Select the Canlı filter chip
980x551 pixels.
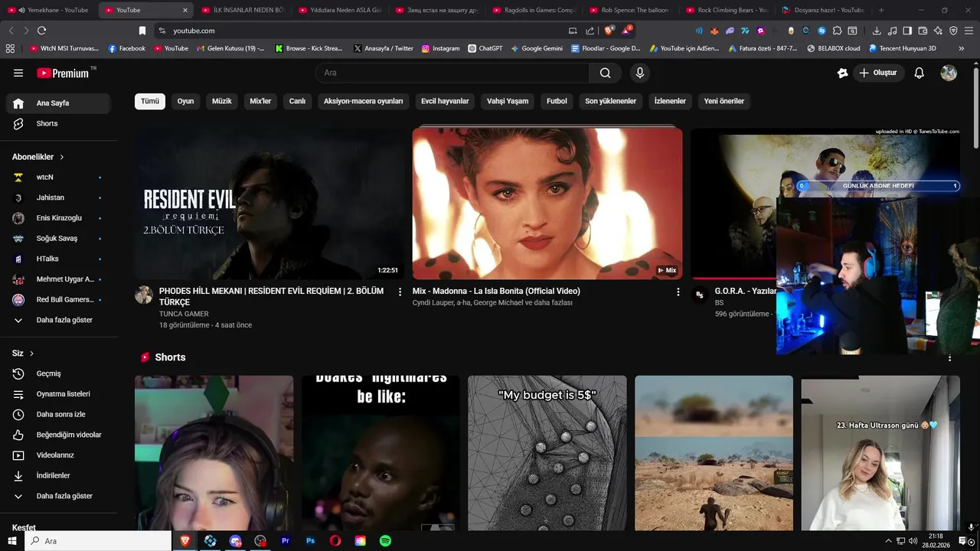click(x=297, y=101)
